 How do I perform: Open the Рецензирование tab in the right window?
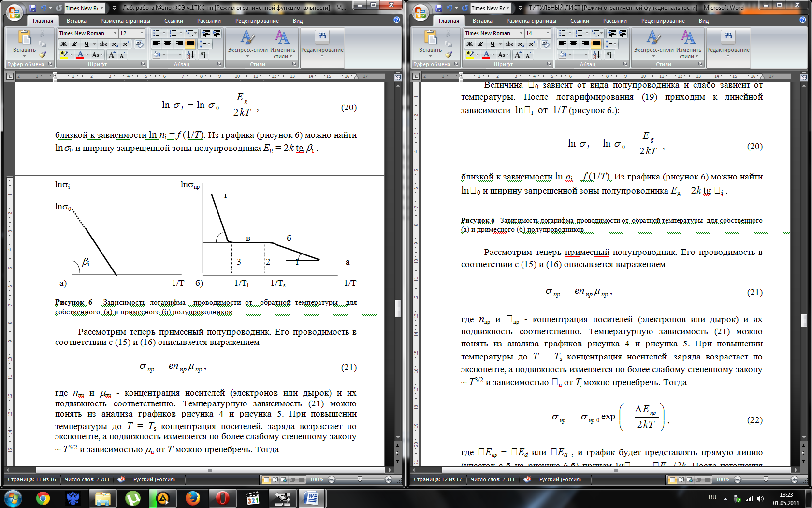[663, 21]
